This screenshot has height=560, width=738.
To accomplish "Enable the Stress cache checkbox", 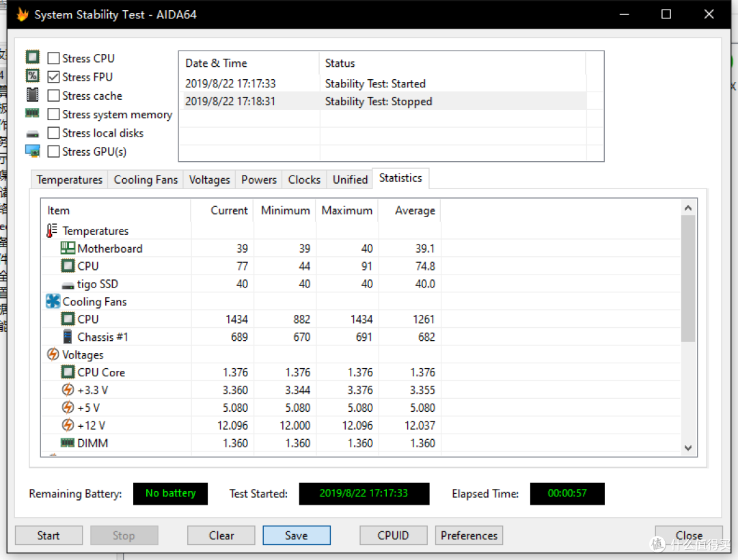I will point(54,96).
